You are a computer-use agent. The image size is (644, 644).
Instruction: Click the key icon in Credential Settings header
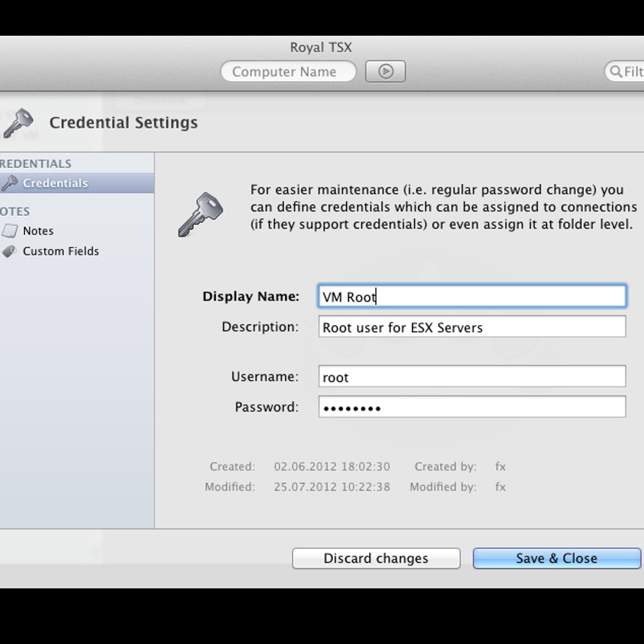pos(18,123)
